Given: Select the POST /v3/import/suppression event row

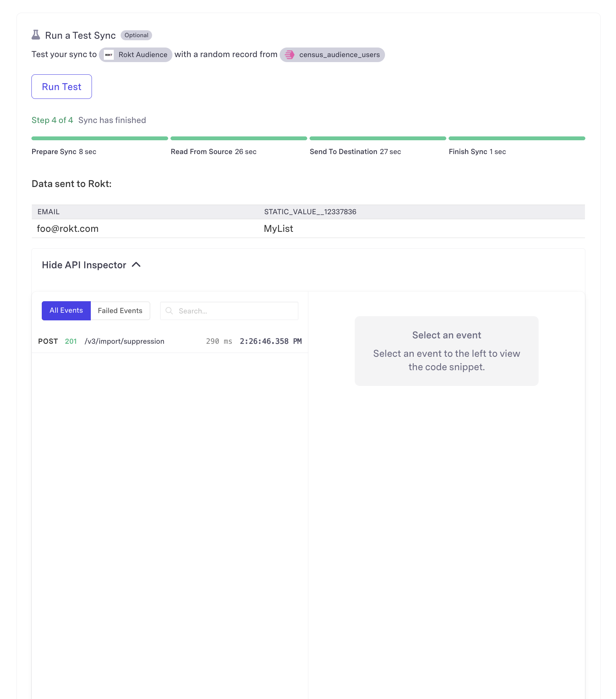Looking at the screenshot, I should [x=170, y=341].
